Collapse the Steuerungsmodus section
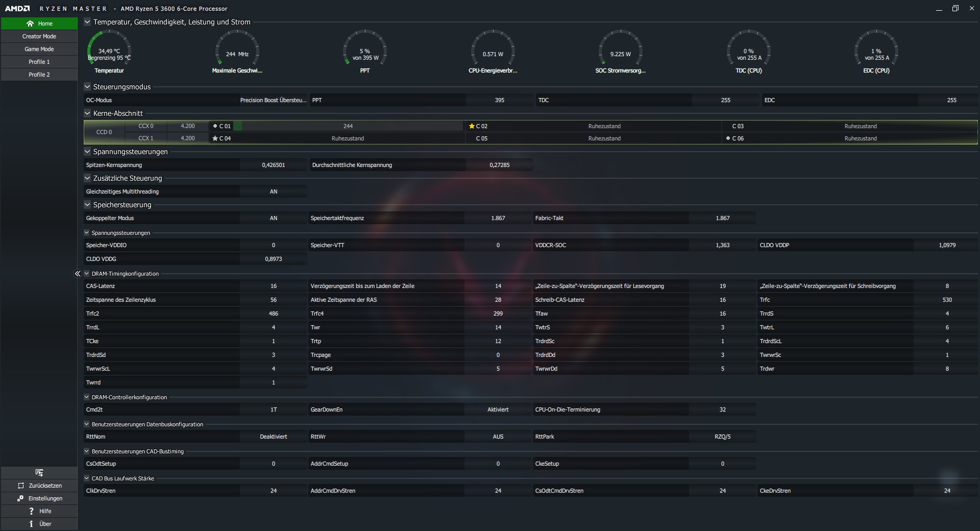 [x=87, y=87]
